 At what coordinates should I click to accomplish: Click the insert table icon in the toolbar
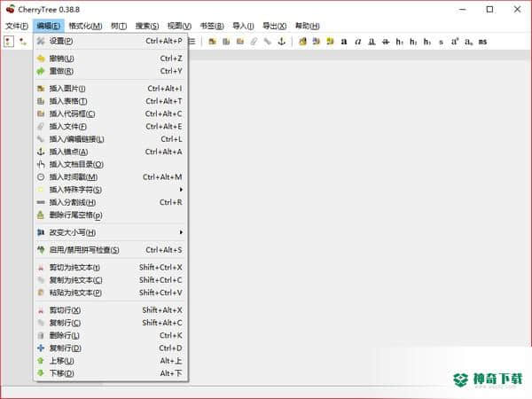tap(226, 42)
